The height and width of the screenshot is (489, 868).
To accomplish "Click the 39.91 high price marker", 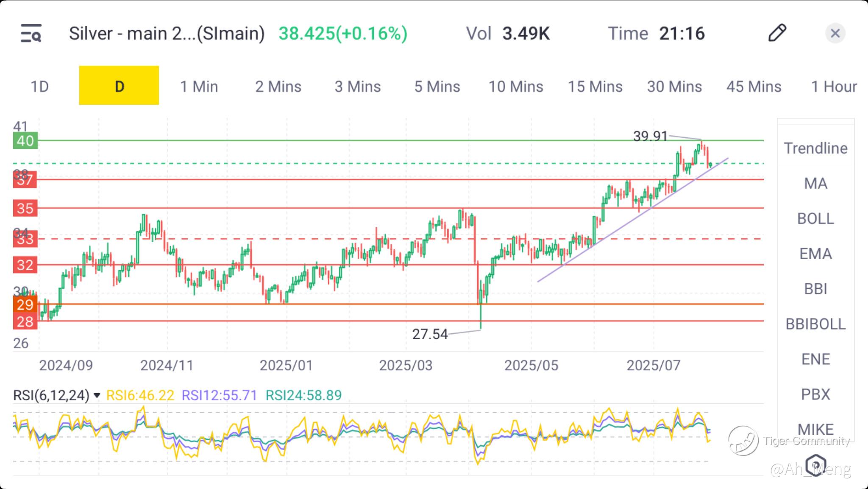I will pyautogui.click(x=650, y=136).
